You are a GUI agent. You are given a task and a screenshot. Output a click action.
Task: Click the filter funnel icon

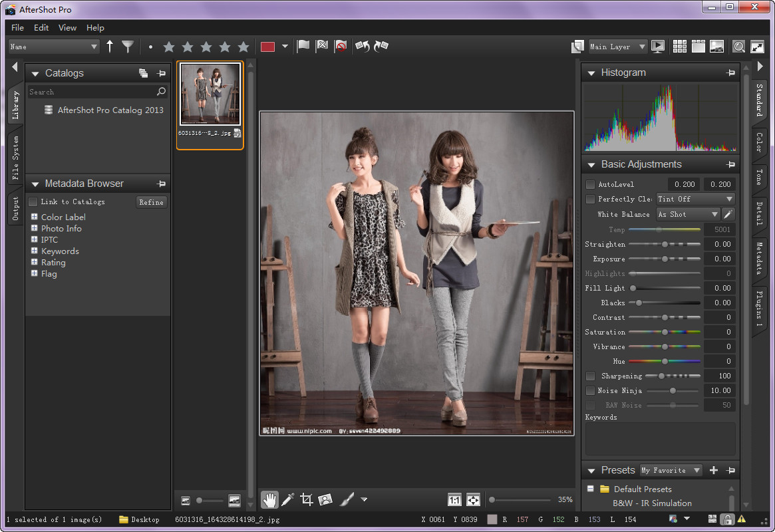coord(128,47)
